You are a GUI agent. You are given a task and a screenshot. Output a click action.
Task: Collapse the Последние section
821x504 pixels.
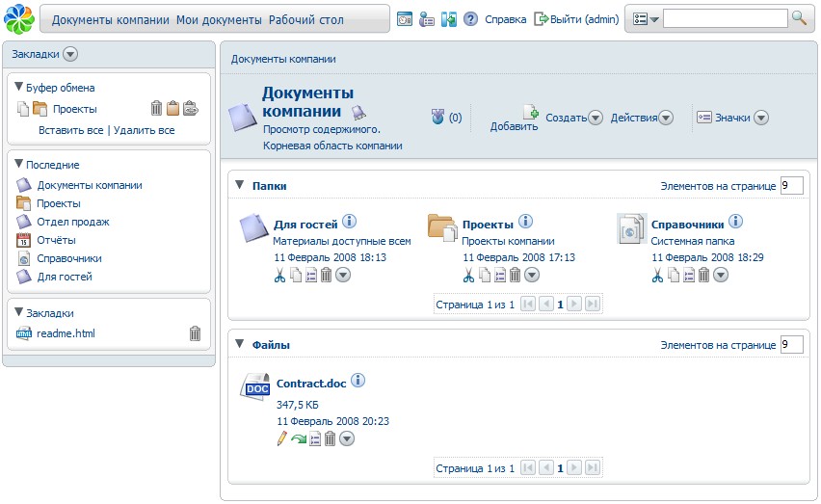[19, 163]
